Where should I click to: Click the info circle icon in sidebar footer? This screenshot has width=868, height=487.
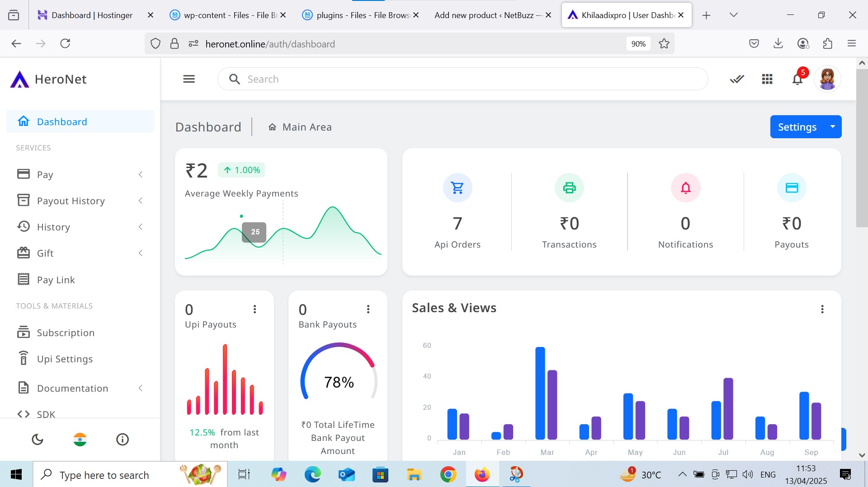(123, 439)
